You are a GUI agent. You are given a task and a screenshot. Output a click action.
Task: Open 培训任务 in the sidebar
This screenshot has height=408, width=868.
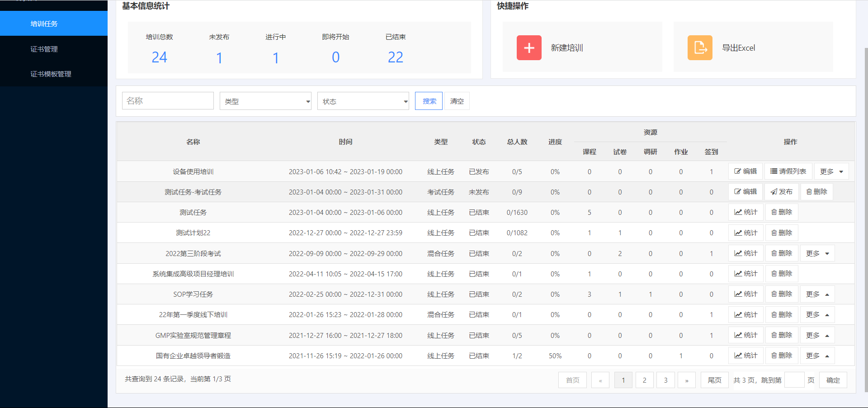[x=54, y=24]
